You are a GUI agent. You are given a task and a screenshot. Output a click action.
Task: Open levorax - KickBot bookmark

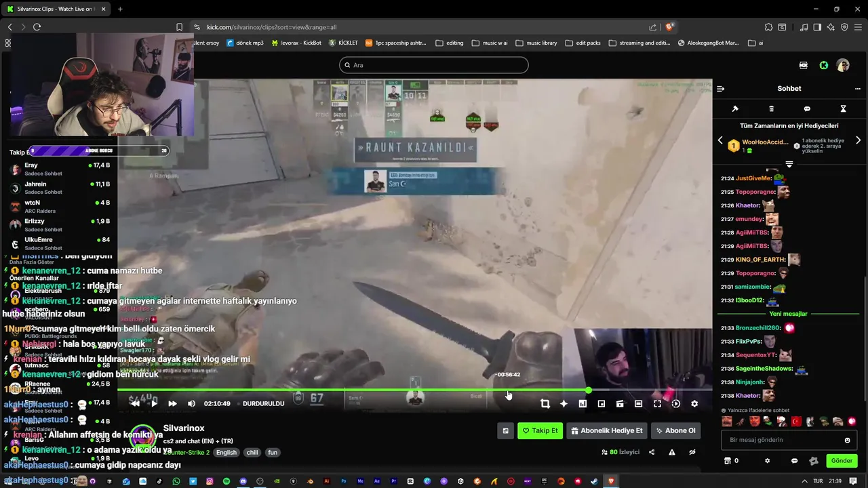point(296,43)
